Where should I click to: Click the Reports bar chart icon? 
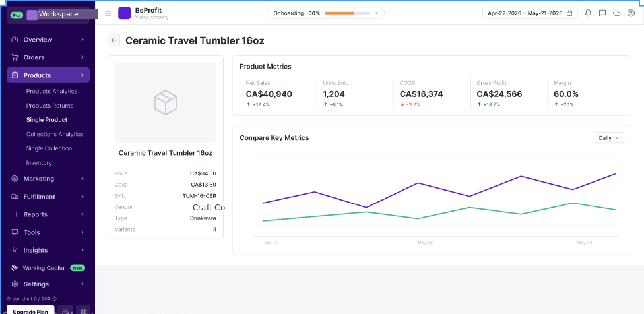click(15, 214)
